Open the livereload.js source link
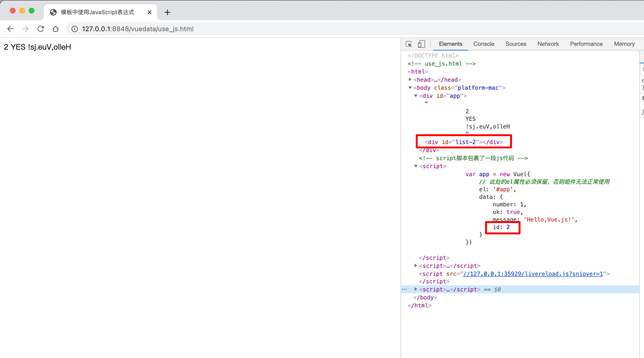 pyautogui.click(x=533, y=274)
